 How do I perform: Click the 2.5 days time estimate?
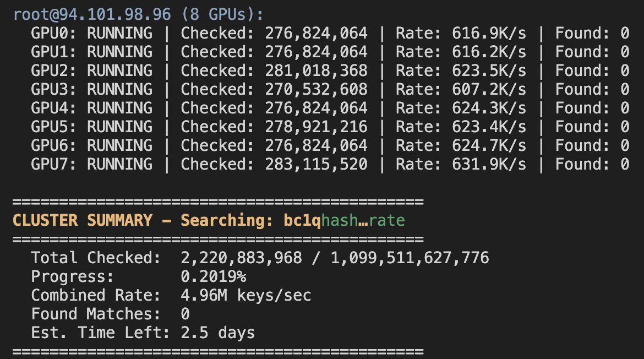[x=217, y=333]
